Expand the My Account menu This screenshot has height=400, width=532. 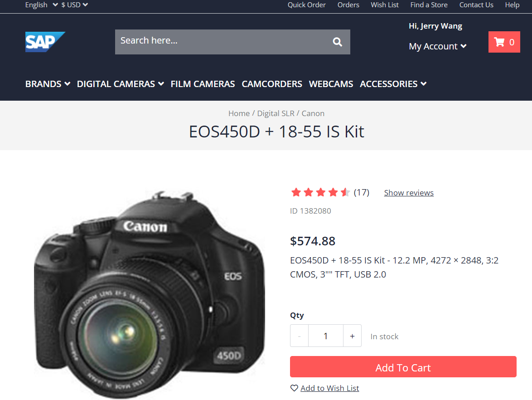point(438,46)
